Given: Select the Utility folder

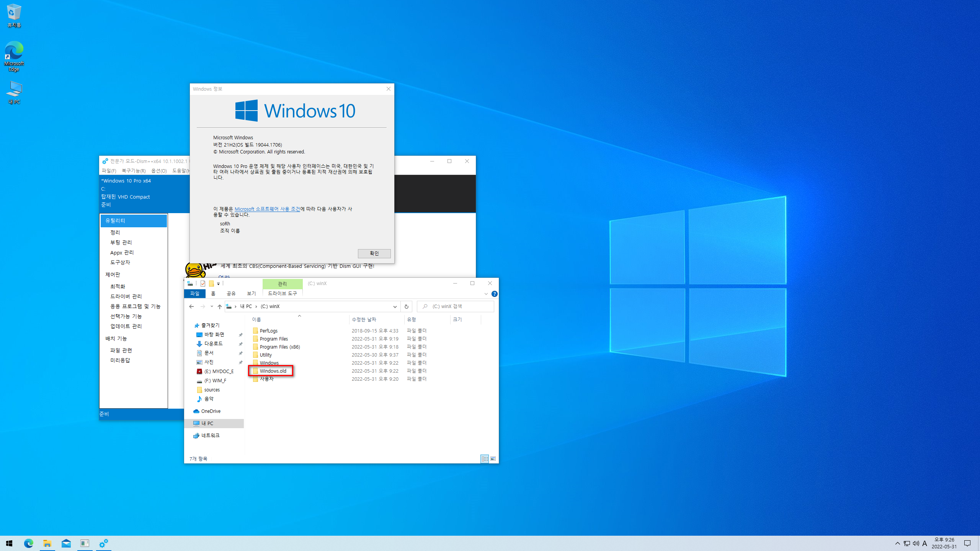Looking at the screenshot, I should (266, 355).
